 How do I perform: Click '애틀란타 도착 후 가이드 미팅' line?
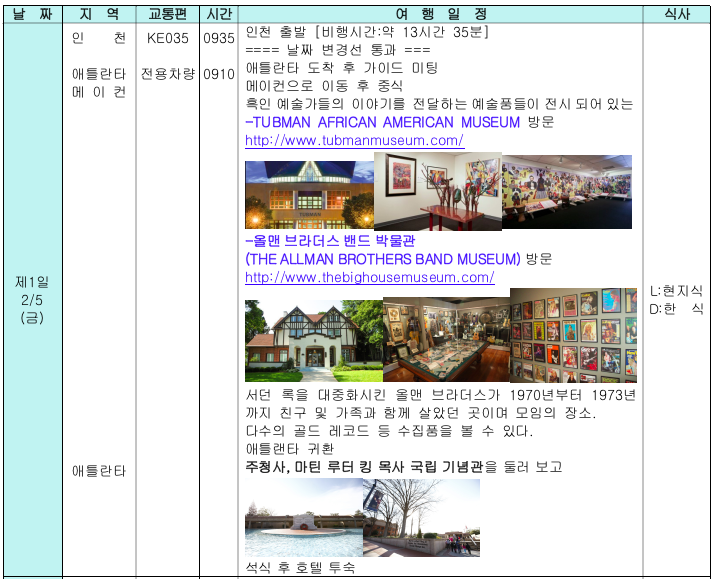(342, 68)
